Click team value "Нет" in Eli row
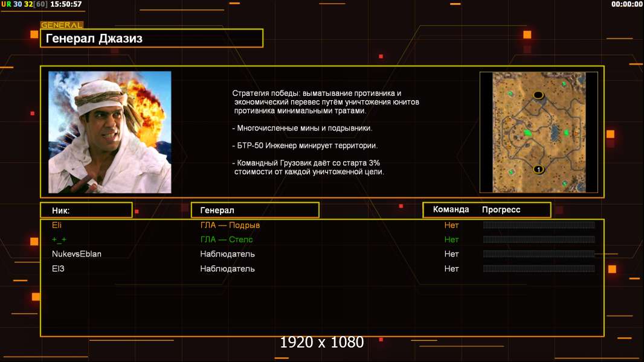The image size is (644, 362). [451, 225]
